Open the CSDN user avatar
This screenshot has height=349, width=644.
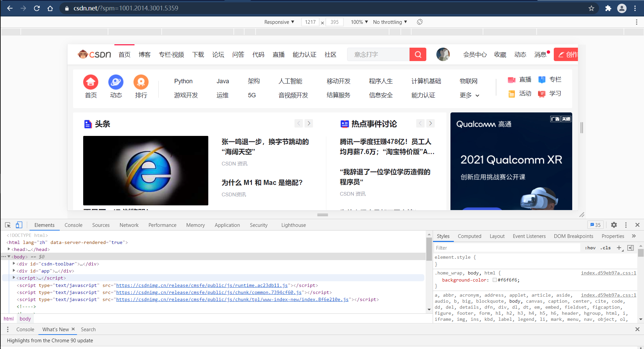[x=443, y=54]
